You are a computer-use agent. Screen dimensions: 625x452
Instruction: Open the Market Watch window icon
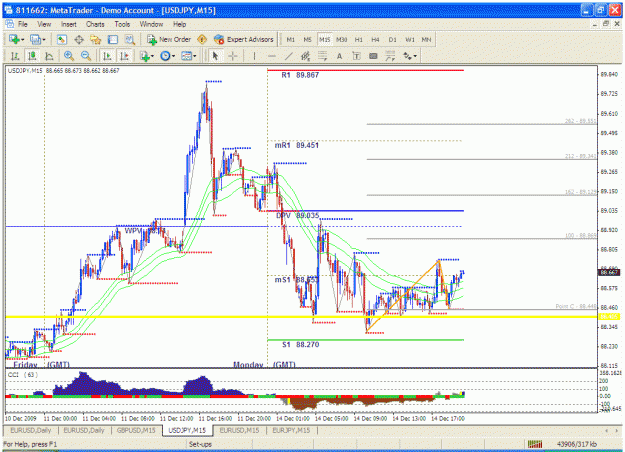click(x=61, y=39)
